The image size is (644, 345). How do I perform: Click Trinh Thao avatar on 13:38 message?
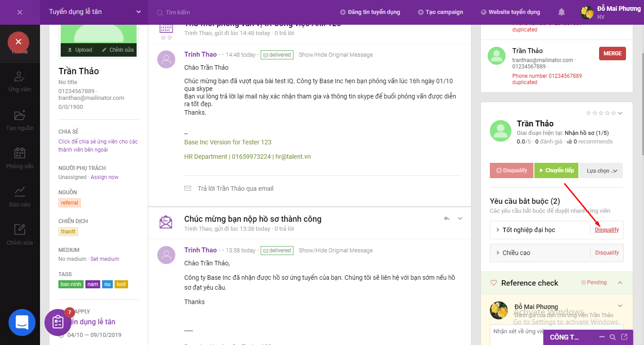pyautogui.click(x=166, y=255)
